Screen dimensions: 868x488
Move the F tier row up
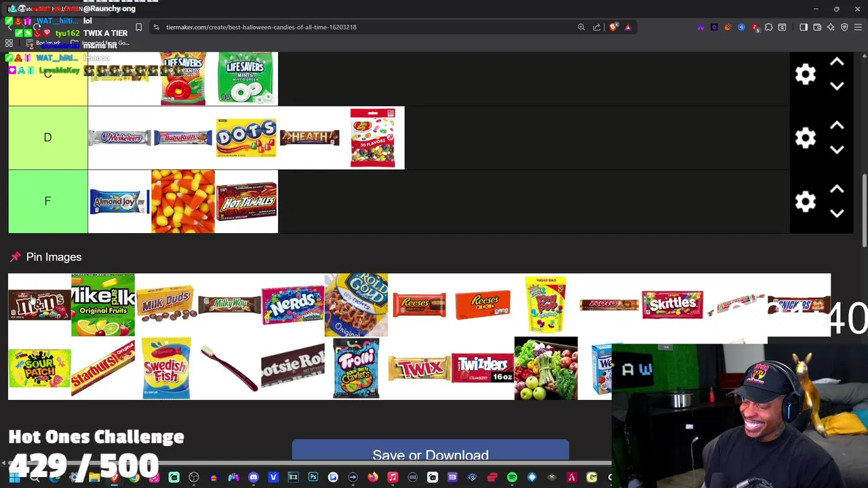pos(837,189)
